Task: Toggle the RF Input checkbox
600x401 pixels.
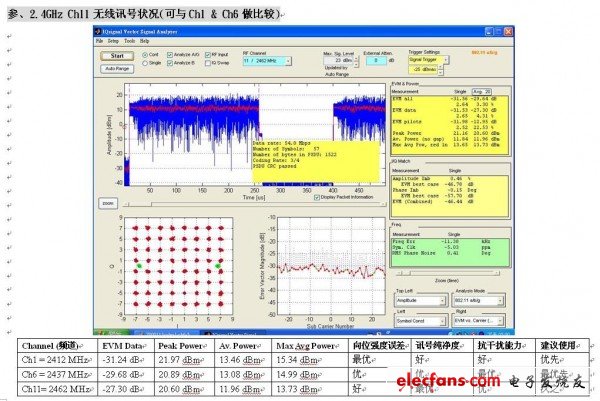Action: click(208, 54)
